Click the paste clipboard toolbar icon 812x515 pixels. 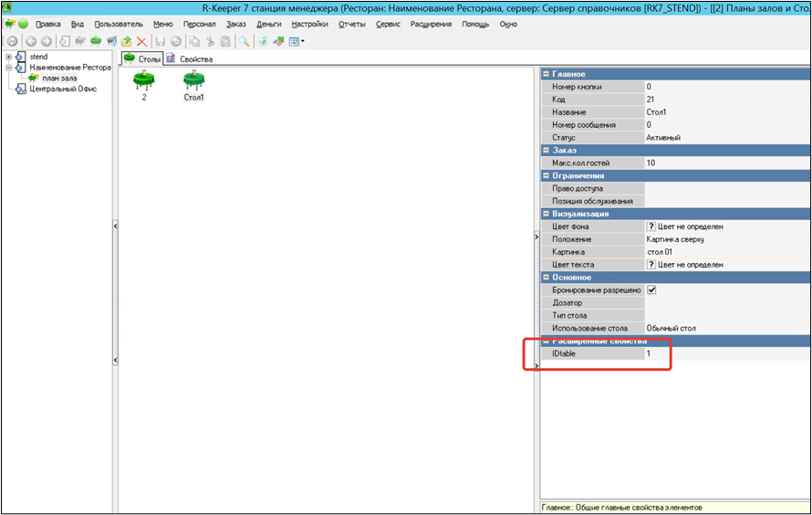(x=224, y=41)
